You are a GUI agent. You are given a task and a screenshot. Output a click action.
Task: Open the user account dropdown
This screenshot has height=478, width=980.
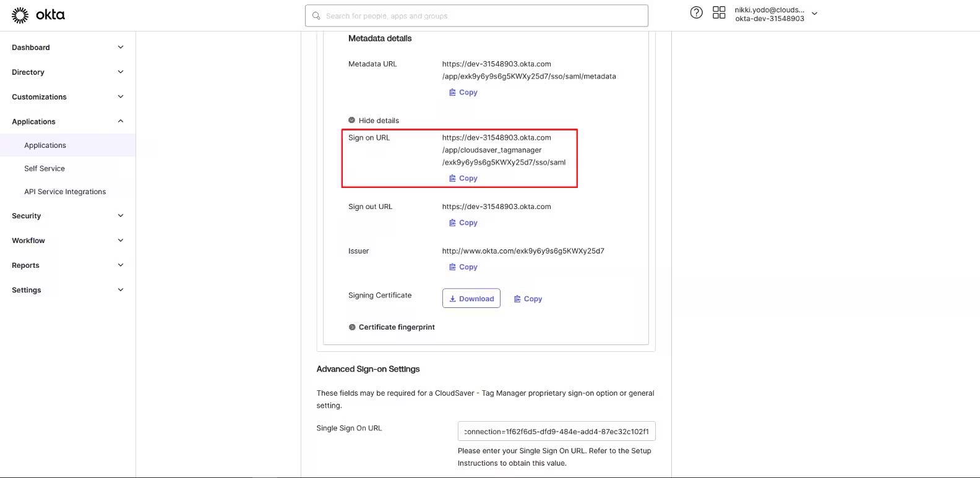point(814,14)
